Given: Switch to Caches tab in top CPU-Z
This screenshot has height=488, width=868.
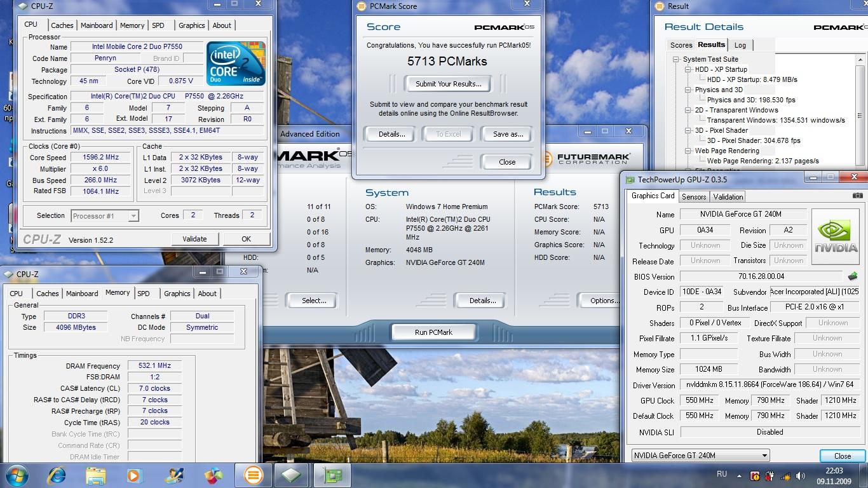Looking at the screenshot, I should [x=62, y=25].
